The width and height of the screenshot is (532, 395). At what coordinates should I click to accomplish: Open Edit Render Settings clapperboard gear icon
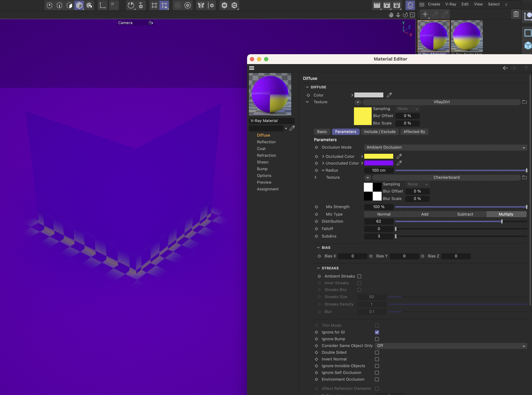click(x=397, y=5)
